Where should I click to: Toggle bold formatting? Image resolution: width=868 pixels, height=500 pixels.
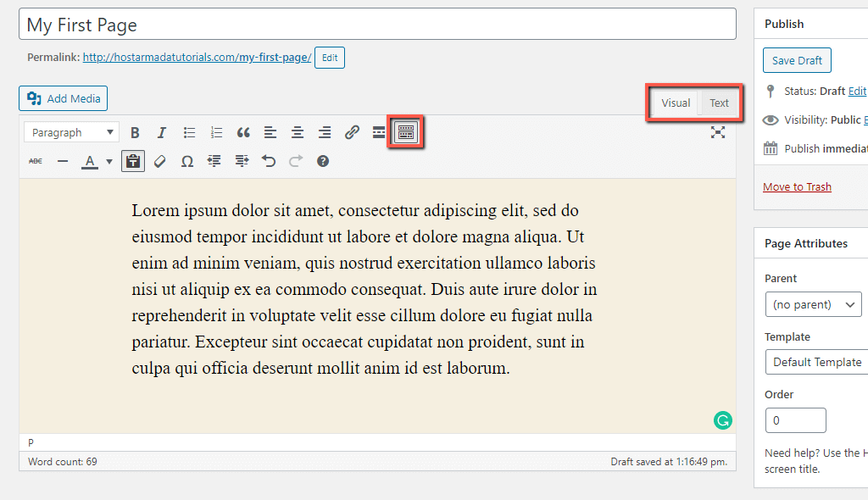coord(135,133)
